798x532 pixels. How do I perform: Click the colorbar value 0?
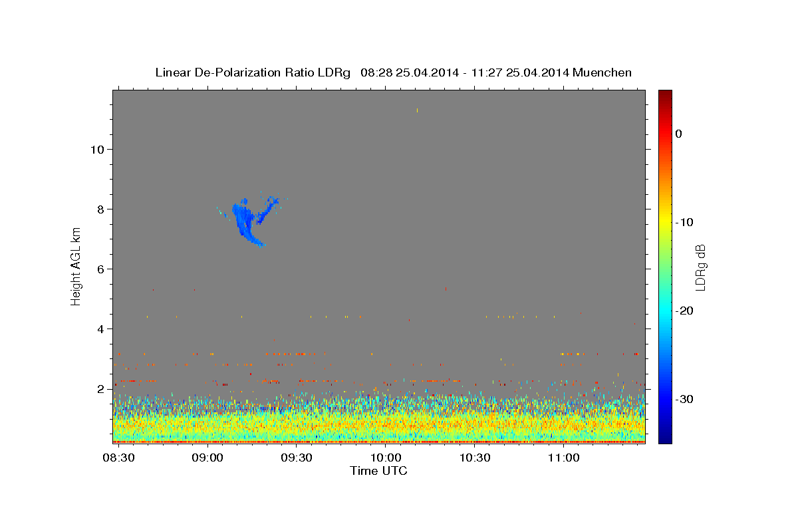[678, 134]
